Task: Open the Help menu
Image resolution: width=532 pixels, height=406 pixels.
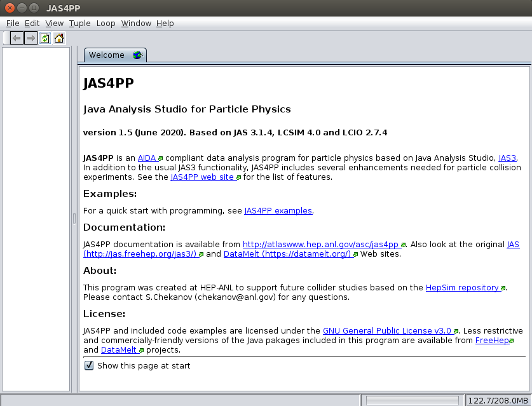Action: [x=165, y=24]
